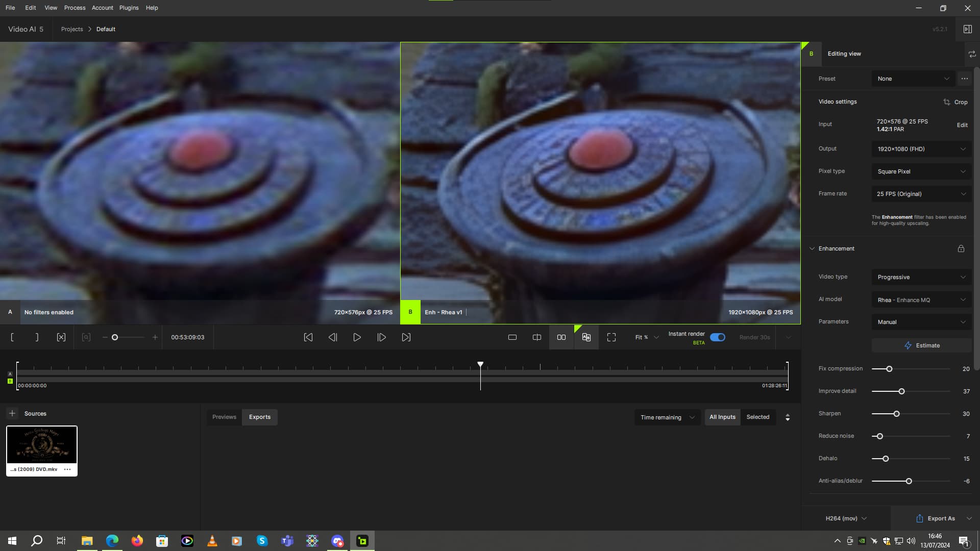The height and width of the screenshot is (551, 980).
Task: Adjust the Sharpen slider handle
Action: [x=896, y=414]
